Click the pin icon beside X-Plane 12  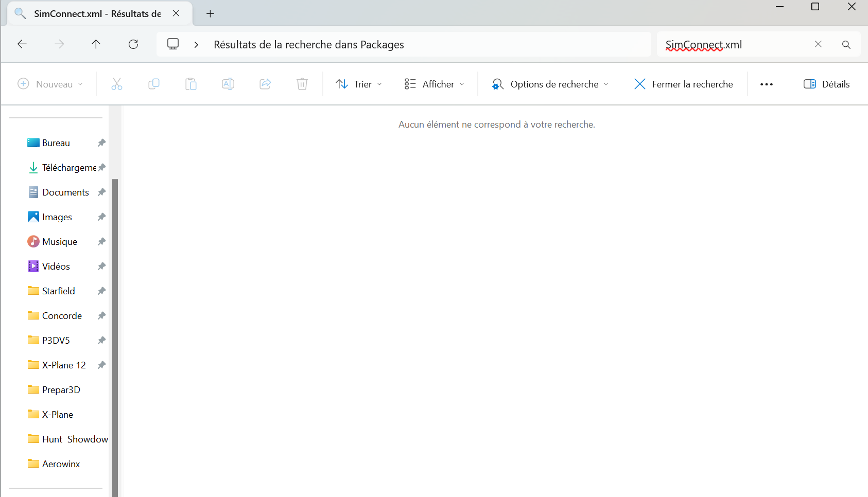coord(102,365)
